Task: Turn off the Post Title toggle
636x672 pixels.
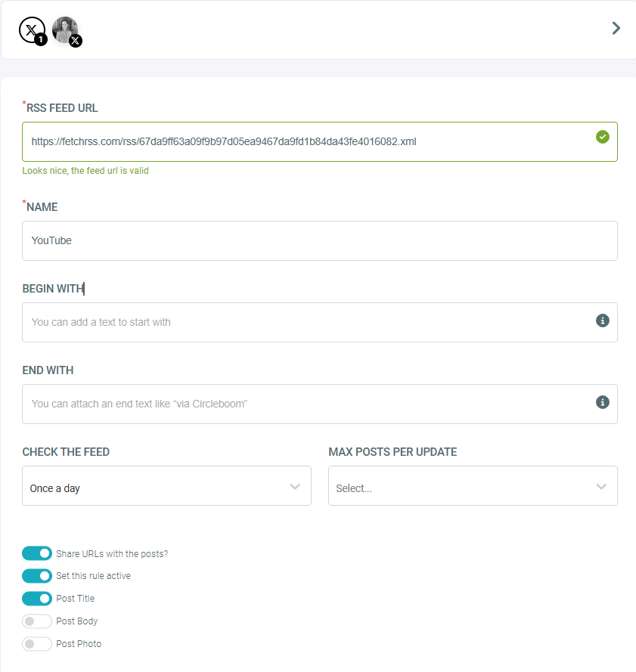Action: tap(37, 598)
